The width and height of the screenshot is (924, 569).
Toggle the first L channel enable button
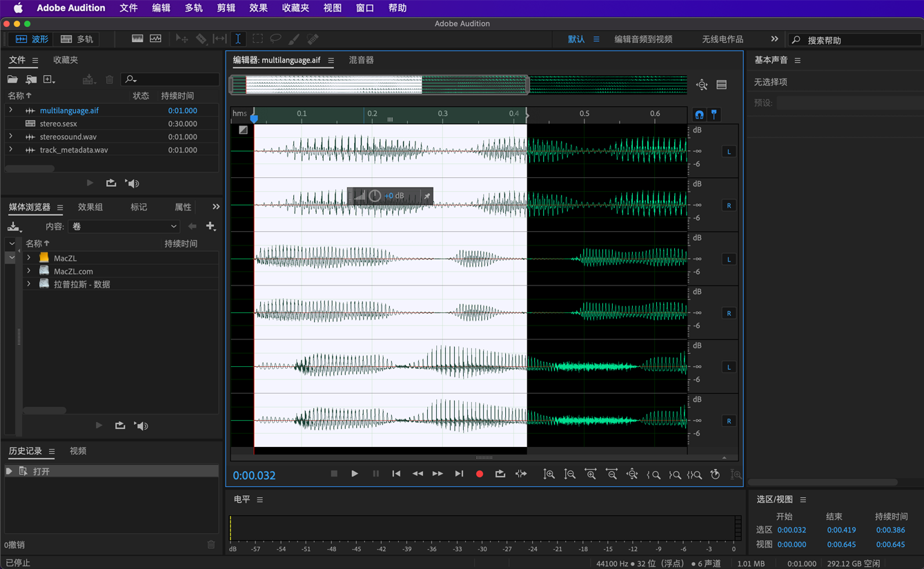[729, 152]
